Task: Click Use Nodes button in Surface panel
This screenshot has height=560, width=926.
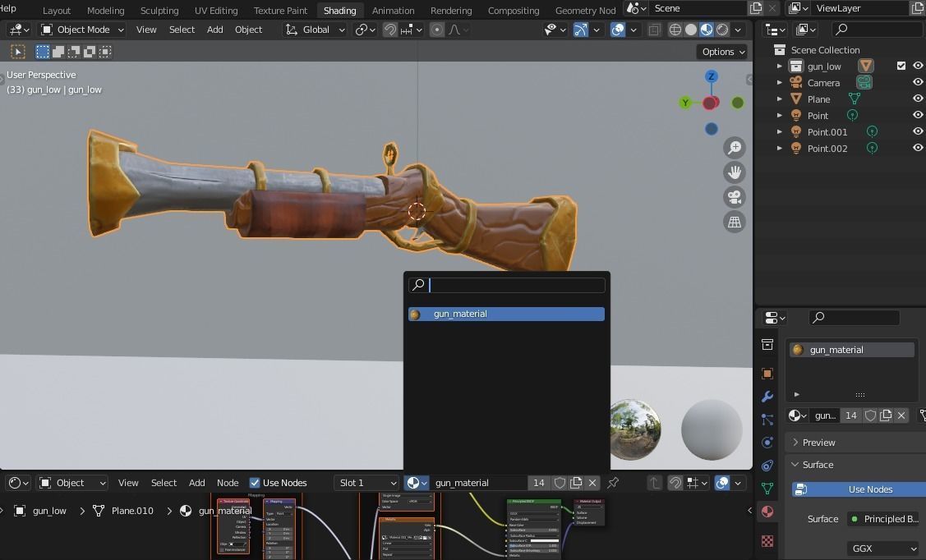Action: (859, 489)
